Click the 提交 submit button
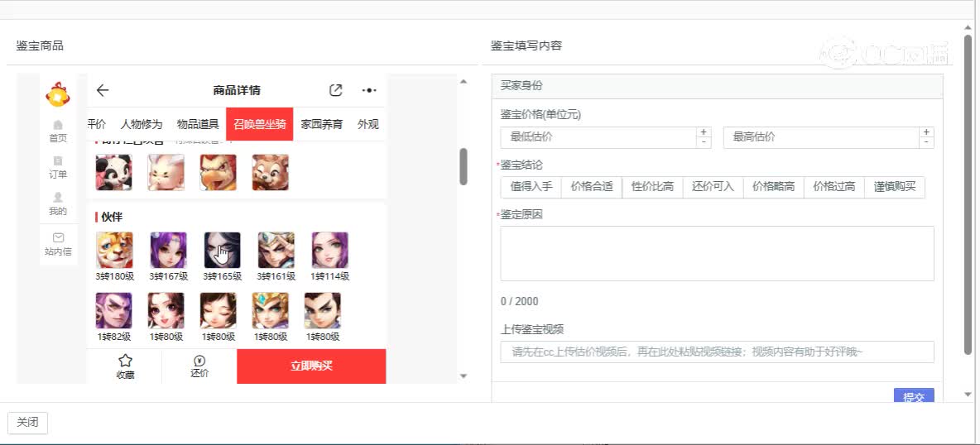The width and height of the screenshot is (980, 445). (914, 396)
